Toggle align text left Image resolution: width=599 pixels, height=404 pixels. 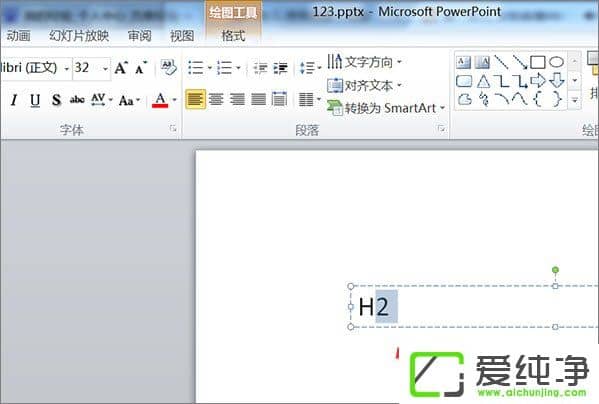click(x=196, y=99)
